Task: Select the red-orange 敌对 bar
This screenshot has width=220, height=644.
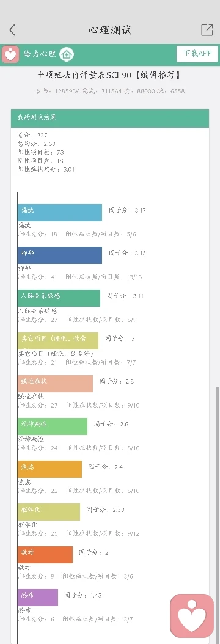Action: click(x=45, y=554)
